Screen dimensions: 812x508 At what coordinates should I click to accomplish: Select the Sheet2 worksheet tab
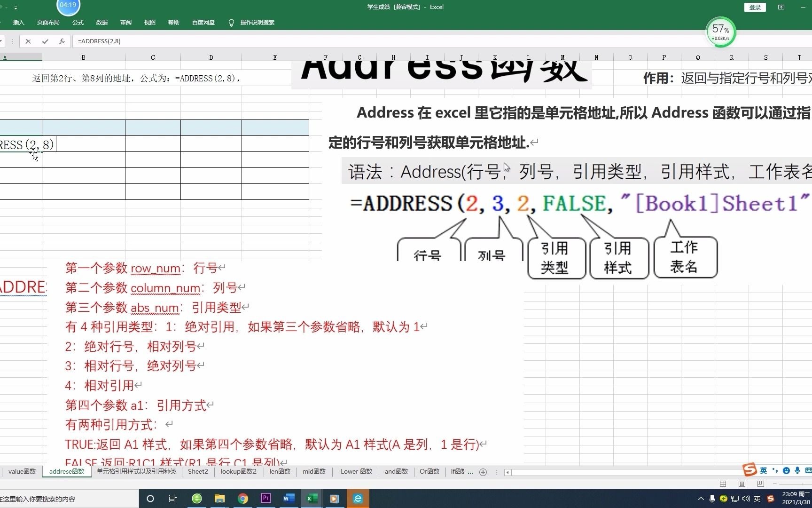[x=198, y=472]
